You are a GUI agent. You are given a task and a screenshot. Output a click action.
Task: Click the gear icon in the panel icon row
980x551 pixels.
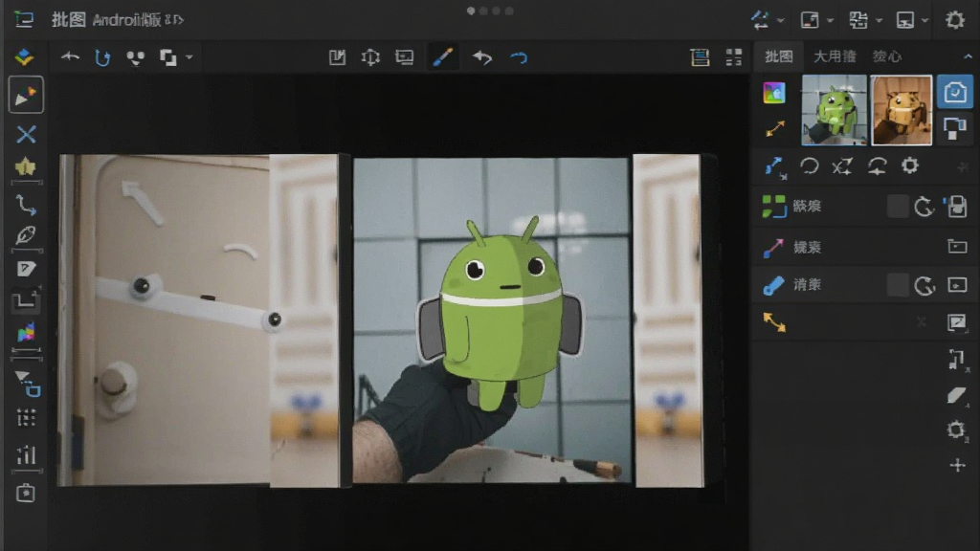click(910, 165)
